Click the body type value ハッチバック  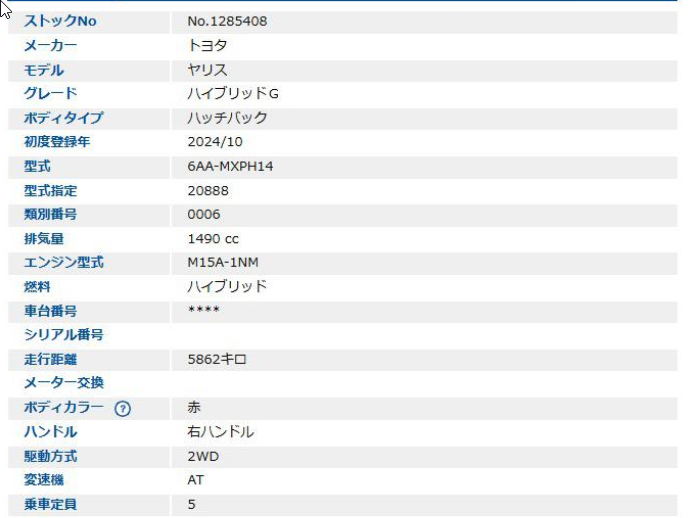tap(227, 118)
